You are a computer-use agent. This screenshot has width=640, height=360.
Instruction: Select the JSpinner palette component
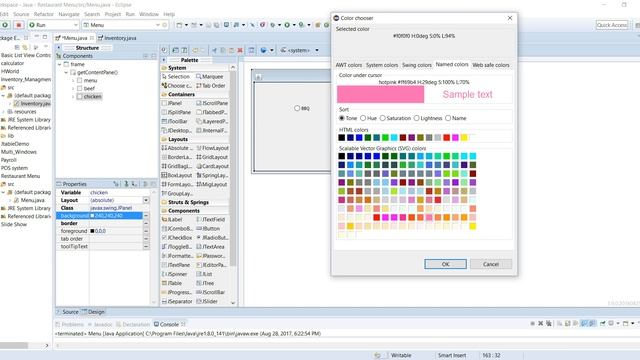175,274
